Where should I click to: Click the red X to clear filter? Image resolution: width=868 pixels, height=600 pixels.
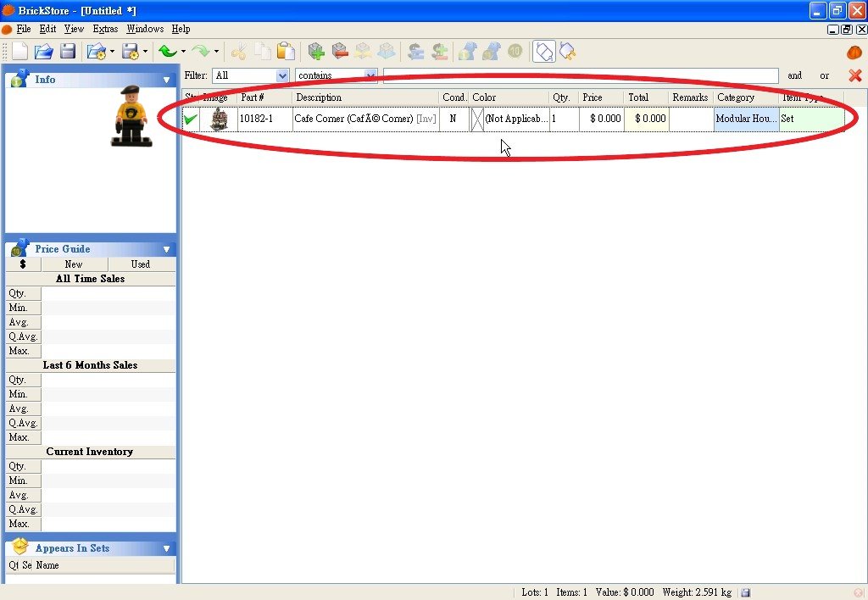[854, 75]
